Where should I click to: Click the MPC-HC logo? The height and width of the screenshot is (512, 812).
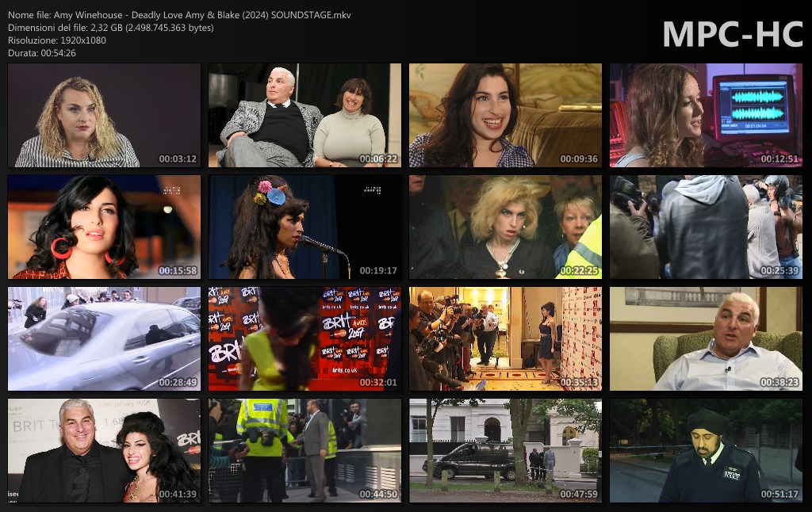(x=733, y=34)
